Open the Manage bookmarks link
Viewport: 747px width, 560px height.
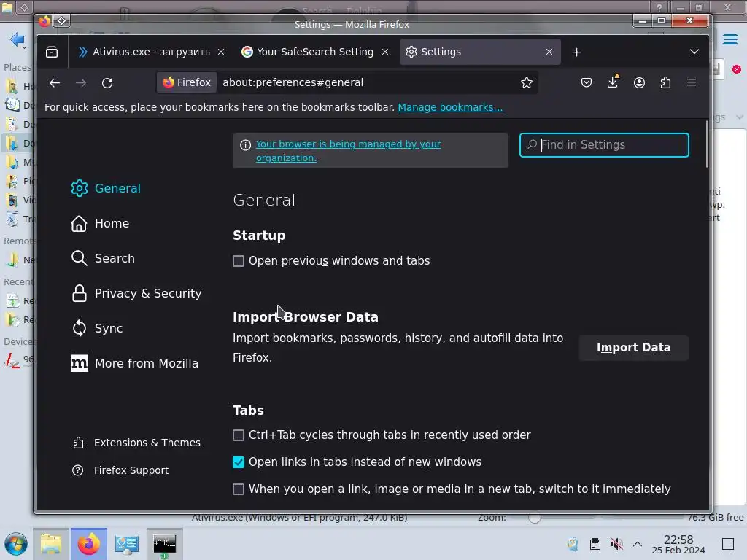[x=450, y=107]
